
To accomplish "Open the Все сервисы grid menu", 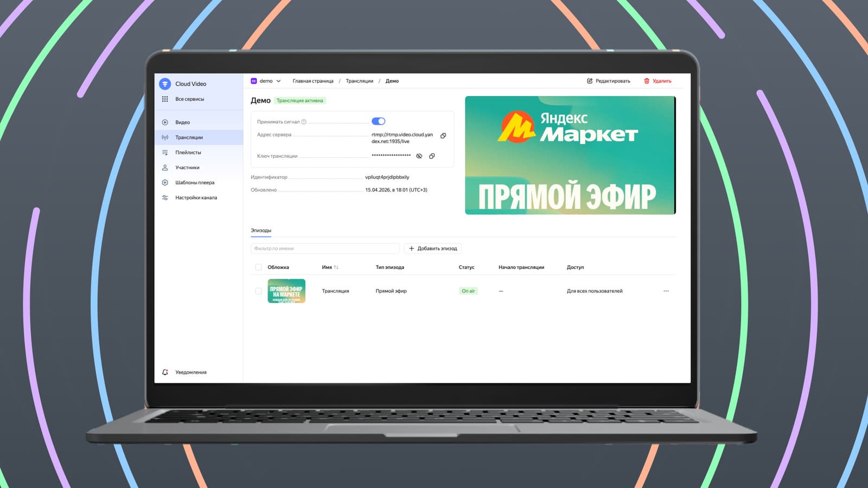I will [165, 99].
